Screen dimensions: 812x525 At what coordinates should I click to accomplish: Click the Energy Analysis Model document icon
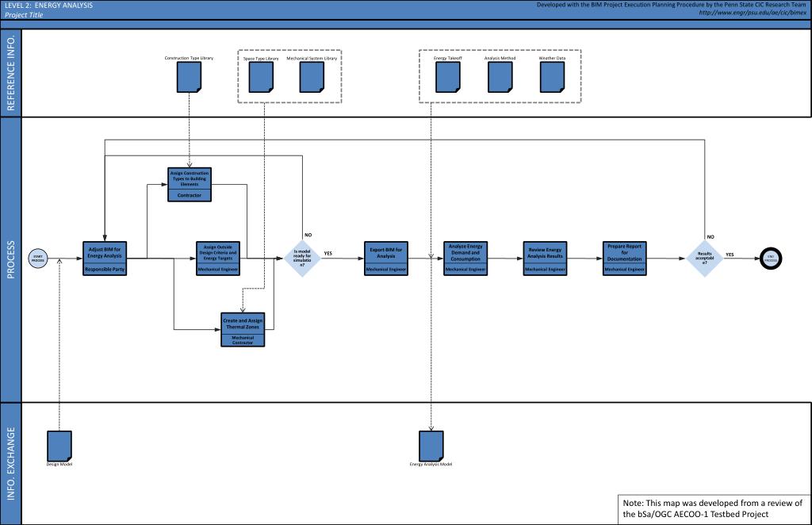click(x=431, y=446)
